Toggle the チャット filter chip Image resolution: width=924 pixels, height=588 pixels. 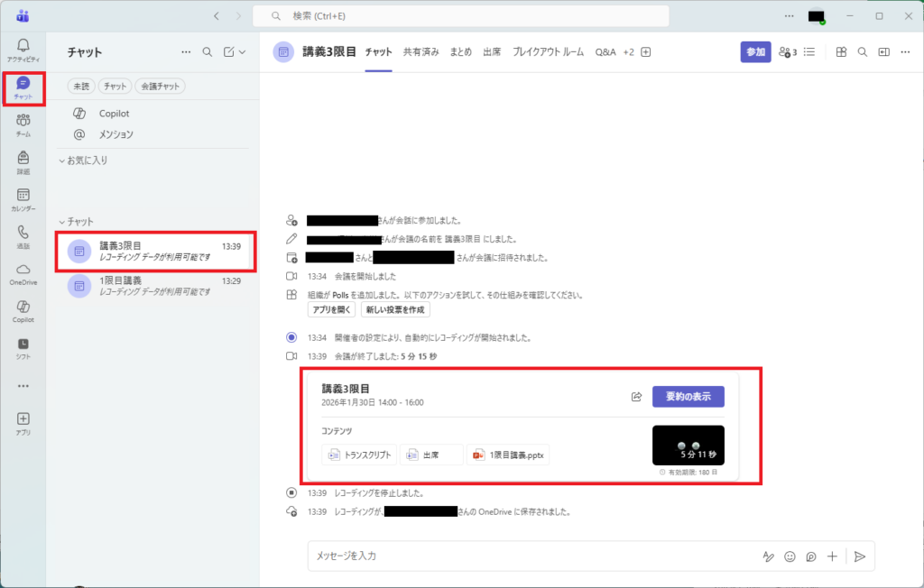[x=115, y=87]
